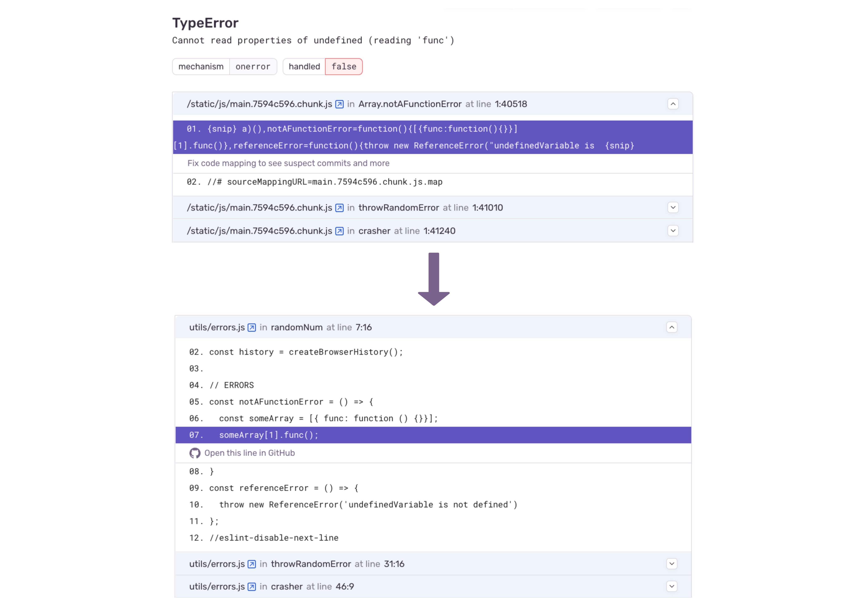
Task: Select the onerror mechanism pill
Action: click(x=253, y=67)
